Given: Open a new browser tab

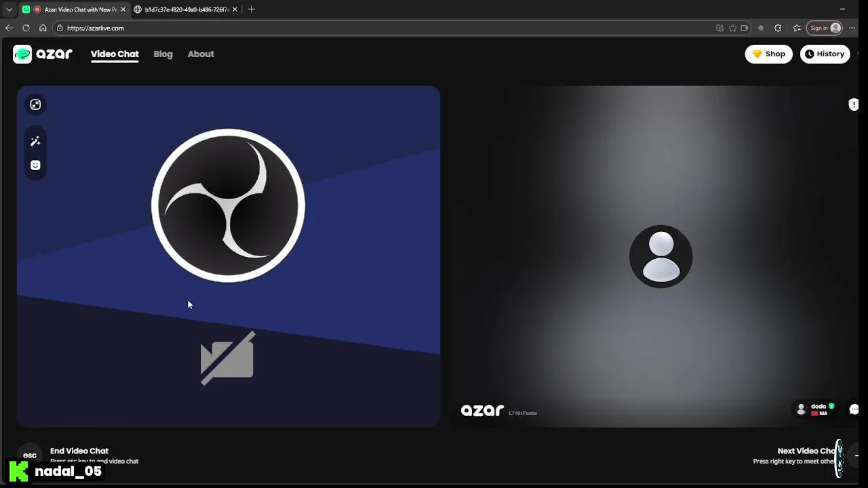Looking at the screenshot, I should pyautogui.click(x=252, y=9).
